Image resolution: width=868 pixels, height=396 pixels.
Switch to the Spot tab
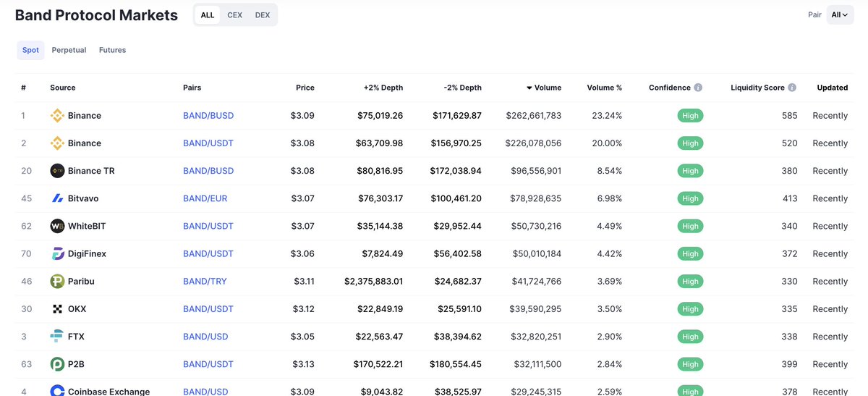[x=30, y=50]
